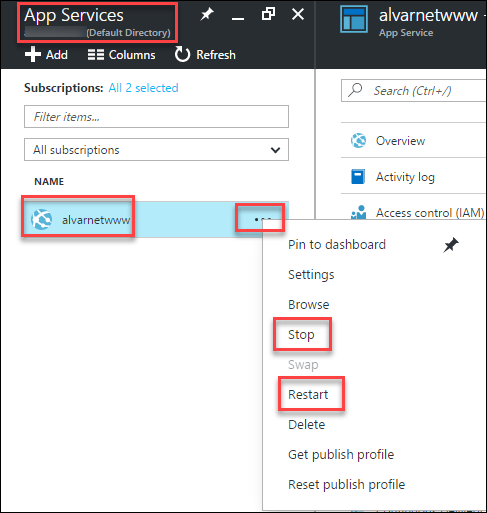Choose Browse from context menu
This screenshot has height=513, width=487.
[x=309, y=305]
